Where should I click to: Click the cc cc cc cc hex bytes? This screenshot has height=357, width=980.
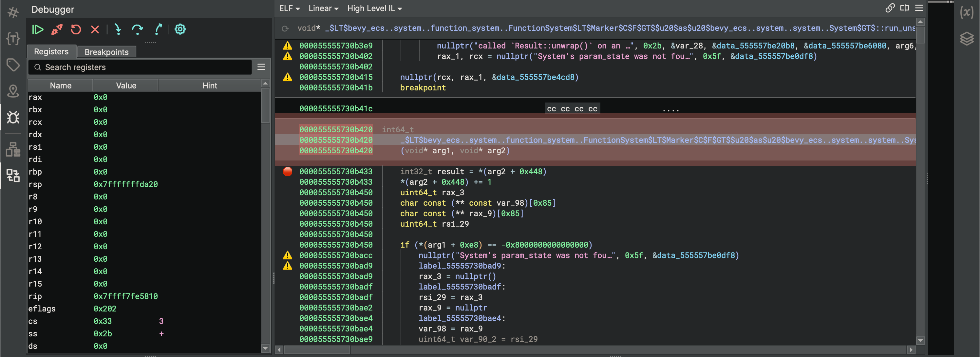coord(572,109)
